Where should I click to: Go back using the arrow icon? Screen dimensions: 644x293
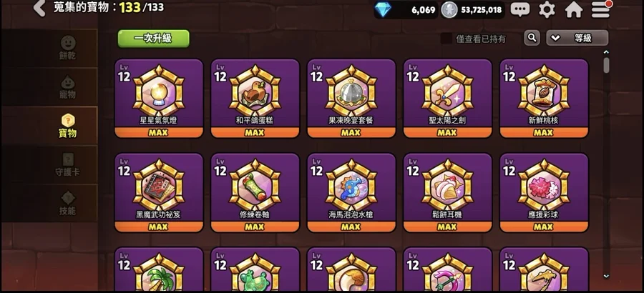pos(39,8)
